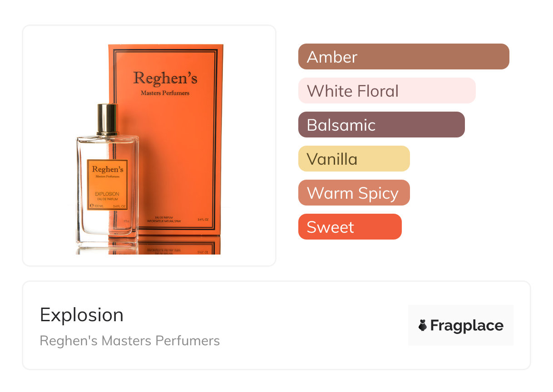Select the Sweet accord bar
553x392 pixels.
pyautogui.click(x=350, y=227)
